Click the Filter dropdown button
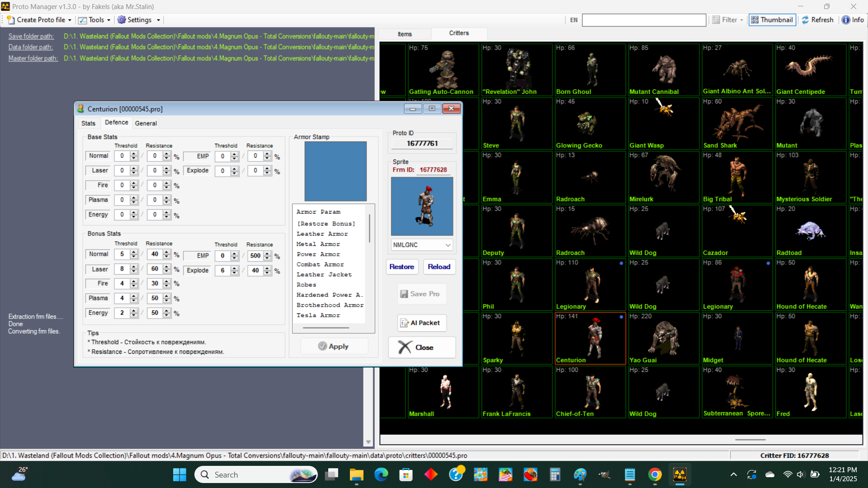This screenshot has width=868, height=488. point(728,20)
